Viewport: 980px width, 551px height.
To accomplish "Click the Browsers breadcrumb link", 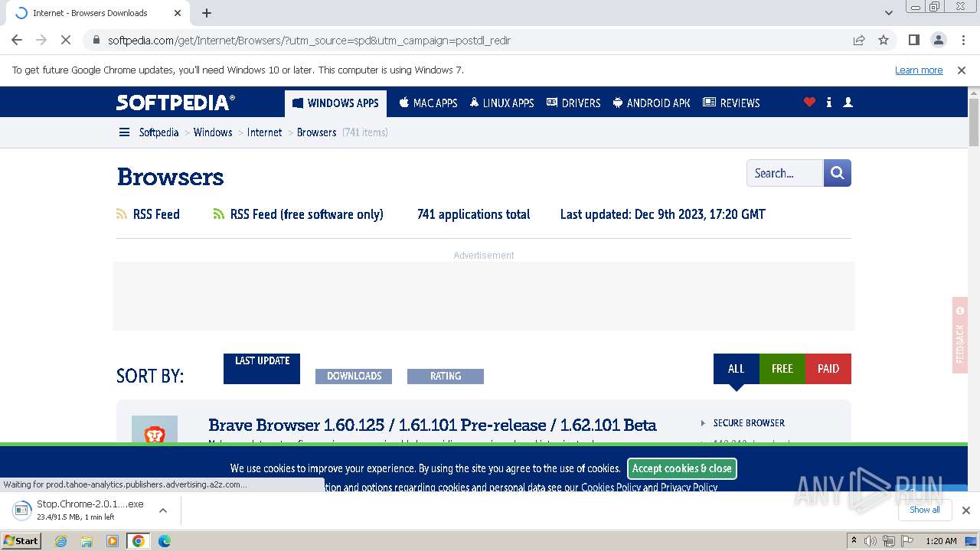I will click(317, 132).
